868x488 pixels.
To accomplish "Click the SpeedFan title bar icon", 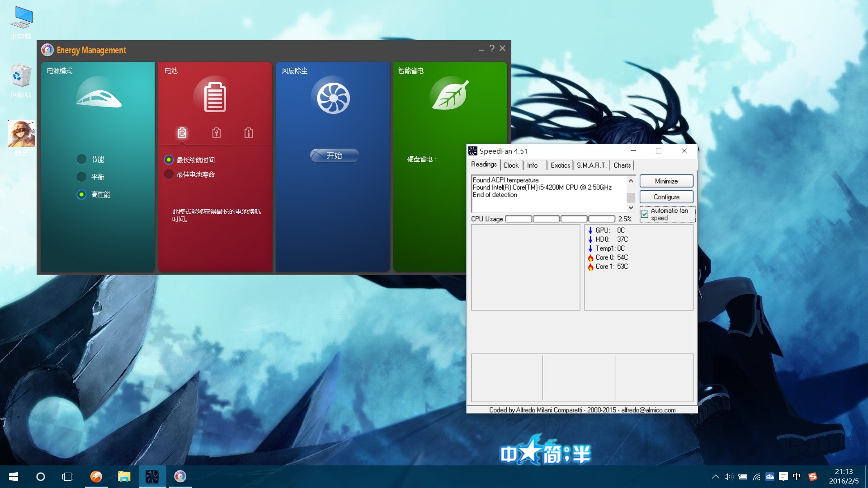I will [x=473, y=151].
